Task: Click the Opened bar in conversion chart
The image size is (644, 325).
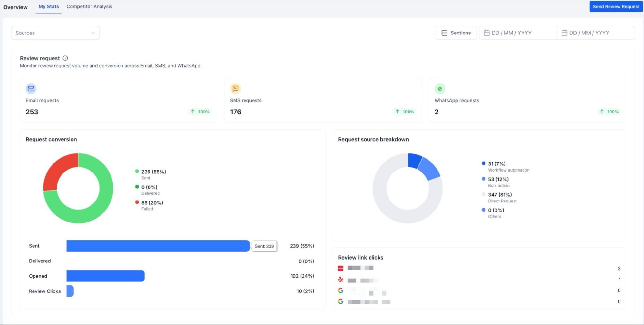Action: (x=105, y=276)
